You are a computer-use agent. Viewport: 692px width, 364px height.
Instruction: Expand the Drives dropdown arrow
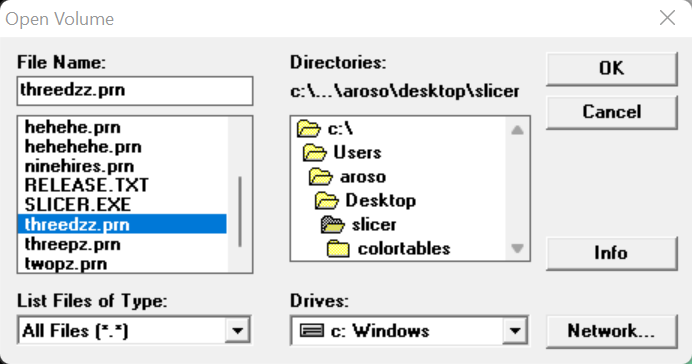coord(515,330)
